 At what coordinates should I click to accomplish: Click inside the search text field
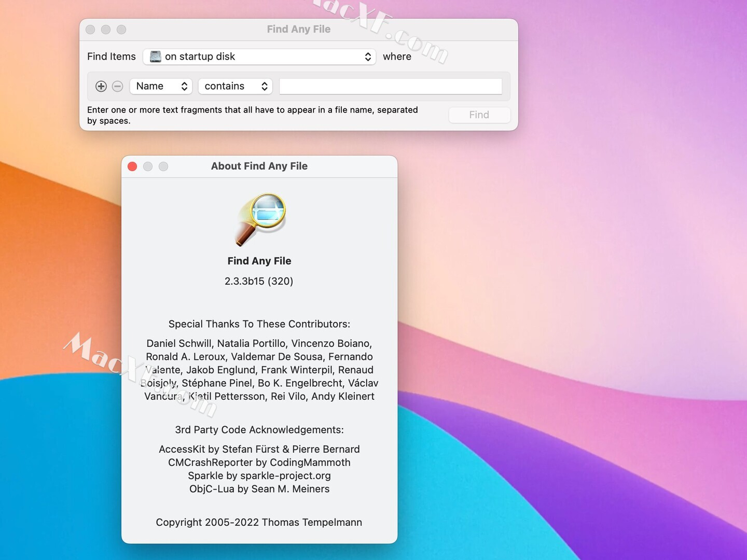(x=390, y=86)
